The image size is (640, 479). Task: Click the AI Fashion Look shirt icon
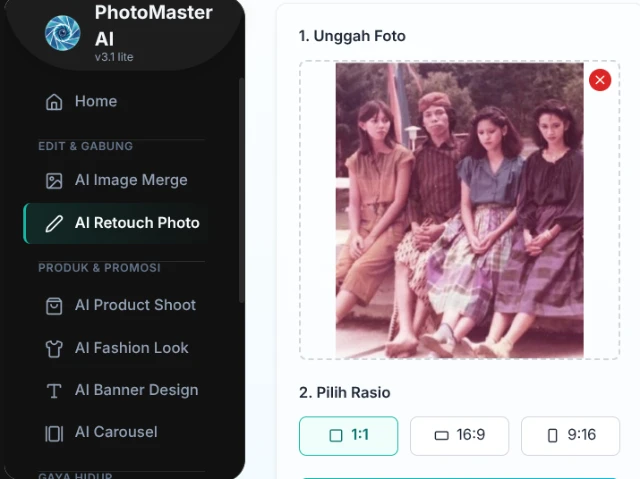(x=54, y=349)
